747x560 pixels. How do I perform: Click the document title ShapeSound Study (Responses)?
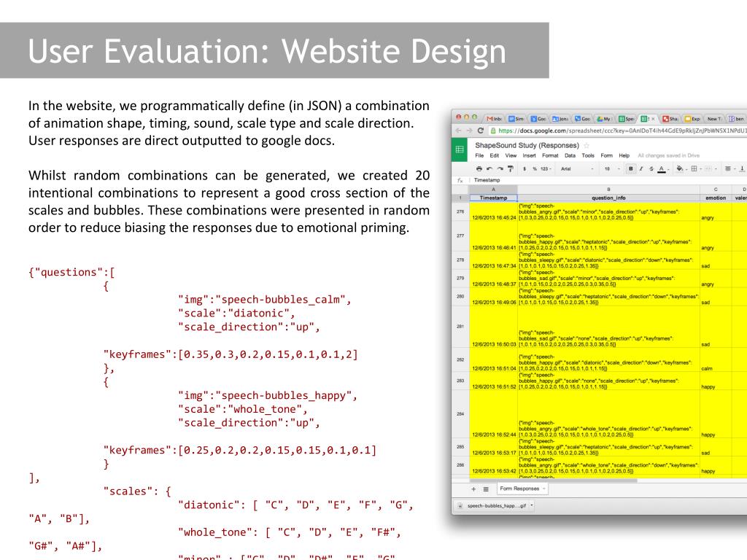[527, 145]
